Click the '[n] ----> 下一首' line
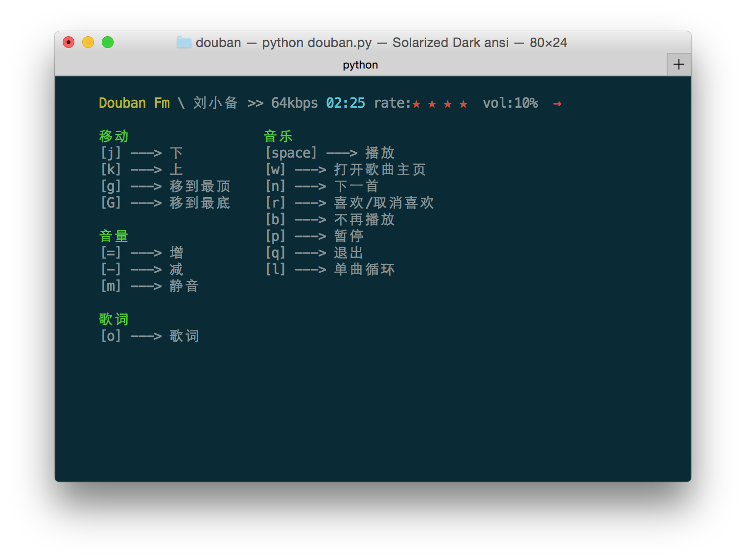This screenshot has width=746, height=560. 322,186
